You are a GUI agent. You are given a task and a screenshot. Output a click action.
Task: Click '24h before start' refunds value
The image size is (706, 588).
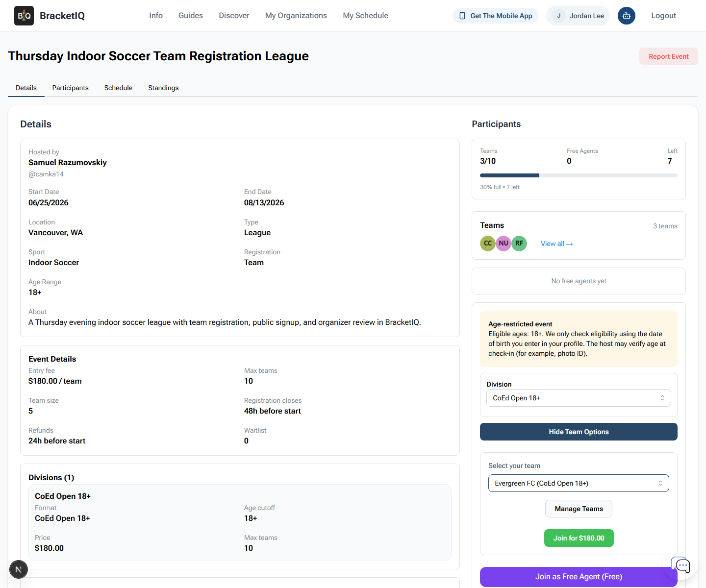click(57, 441)
